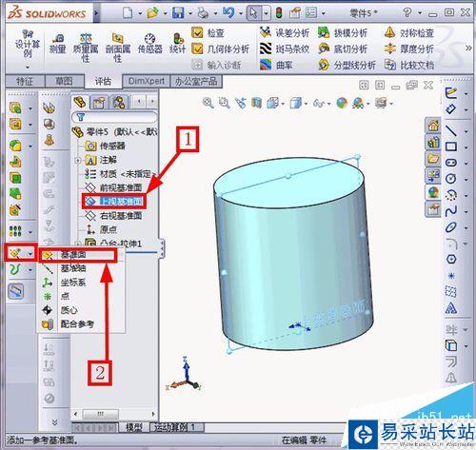Select 传感器 folder in feature tree

coord(112,146)
